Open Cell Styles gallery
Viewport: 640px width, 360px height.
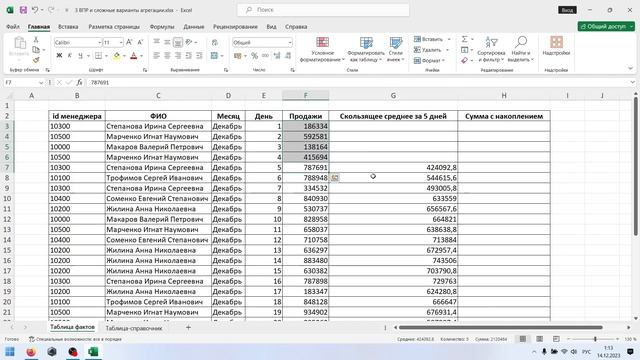pyautogui.click(x=395, y=49)
